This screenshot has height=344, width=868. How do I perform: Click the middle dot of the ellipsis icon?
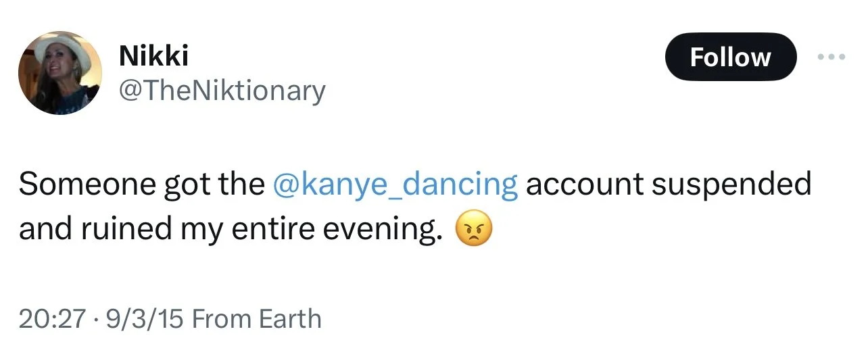point(831,57)
